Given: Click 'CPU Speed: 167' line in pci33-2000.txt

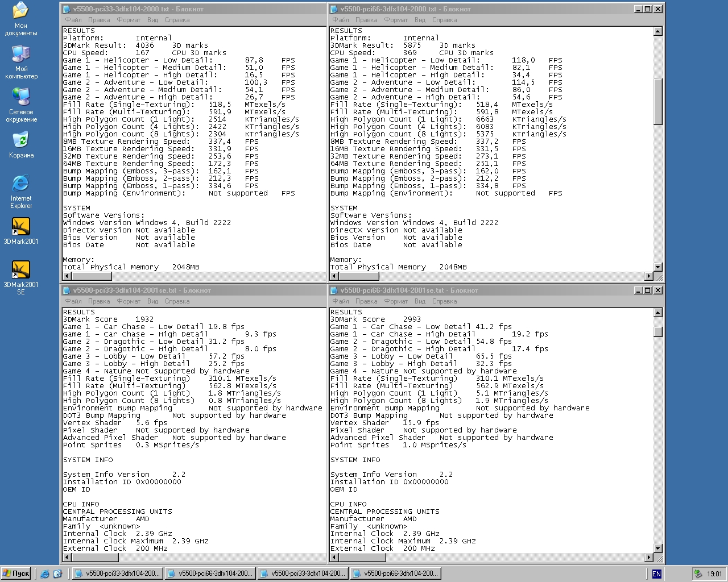Looking at the screenshot, I should click(144, 53).
